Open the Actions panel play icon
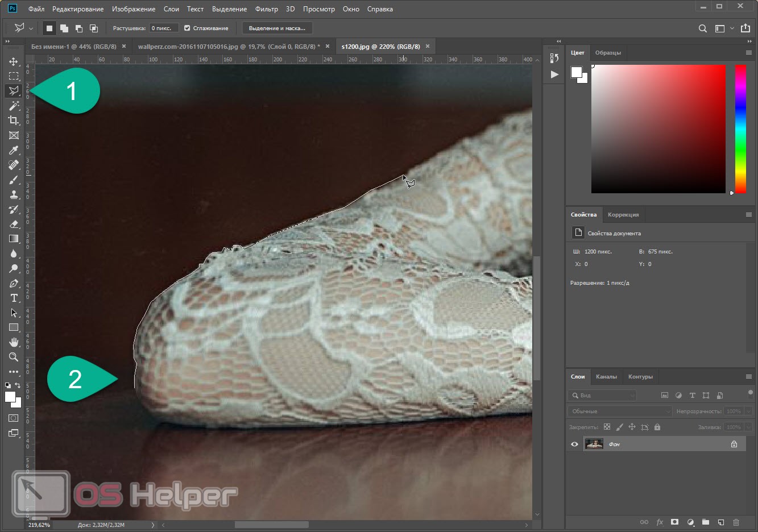Image resolution: width=758 pixels, height=532 pixels. click(554, 74)
